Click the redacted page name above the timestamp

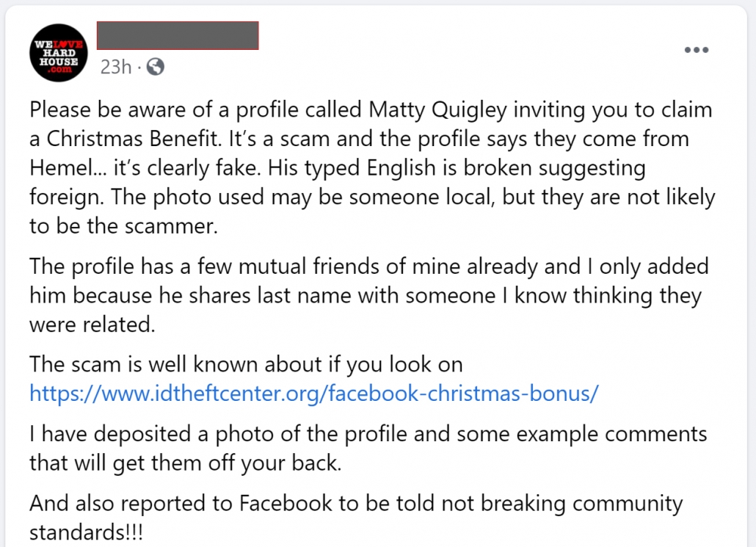[178, 35]
